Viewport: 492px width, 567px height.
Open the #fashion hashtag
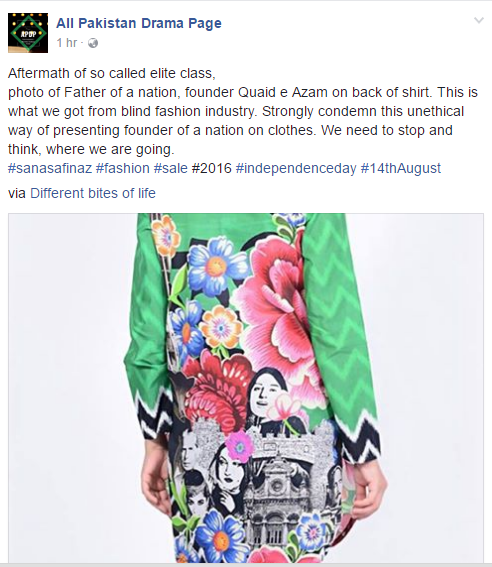123,169
